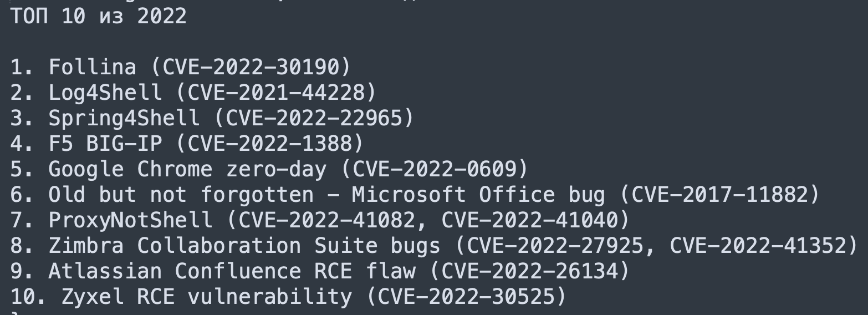
Task: Click 'Google Chrome zero-day' text
Action: pyautogui.click(x=187, y=169)
